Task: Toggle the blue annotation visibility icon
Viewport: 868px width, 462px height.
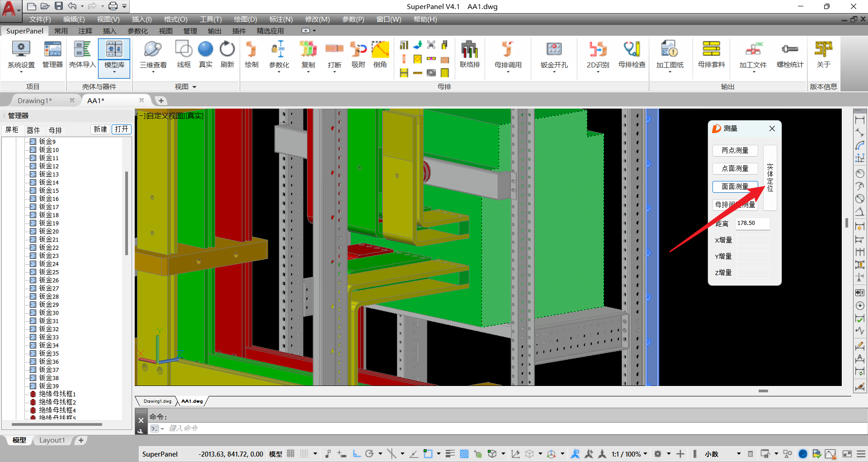Action: pos(575,453)
